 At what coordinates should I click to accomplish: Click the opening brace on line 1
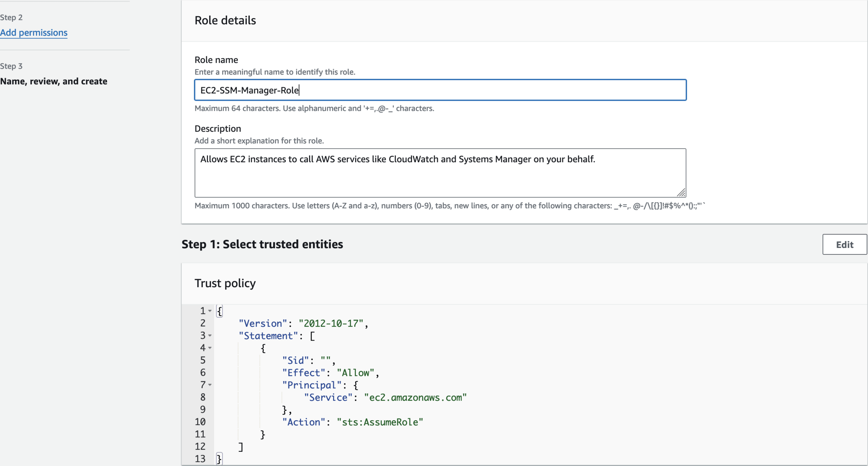[x=219, y=311]
